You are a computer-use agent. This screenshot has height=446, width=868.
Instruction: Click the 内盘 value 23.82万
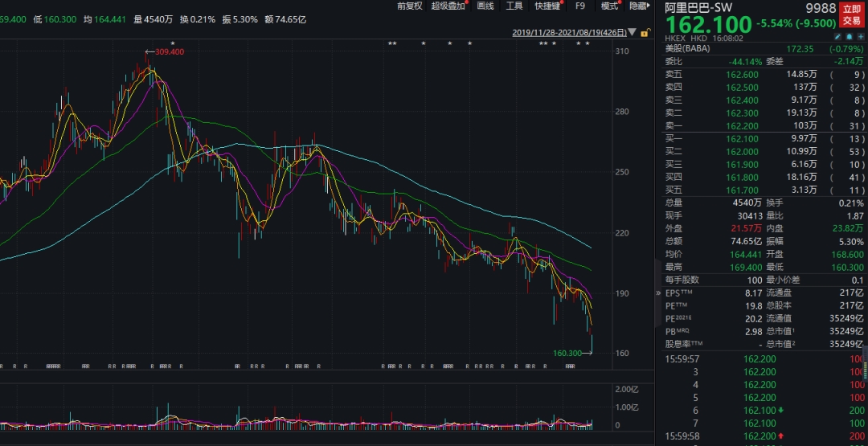tap(850, 228)
